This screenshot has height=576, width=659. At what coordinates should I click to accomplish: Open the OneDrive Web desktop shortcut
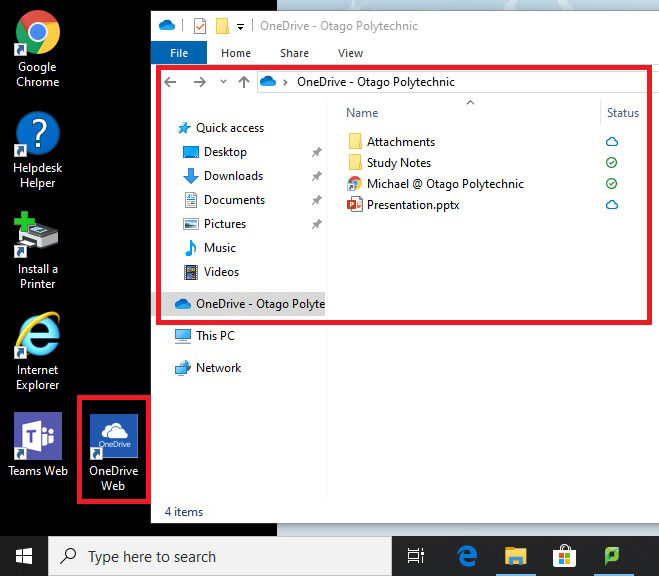point(113,452)
